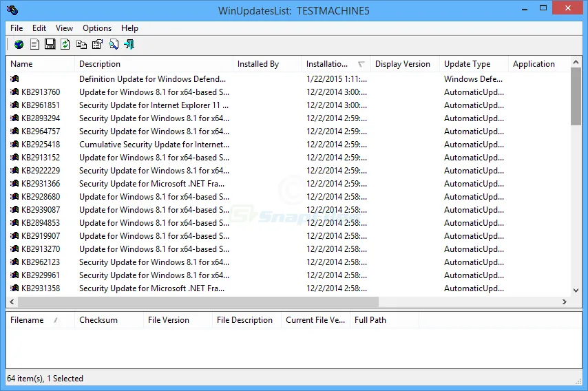Image resolution: width=588 pixels, height=391 pixels.
Task: Sort by Installation date column header
Action: pyautogui.click(x=336, y=64)
